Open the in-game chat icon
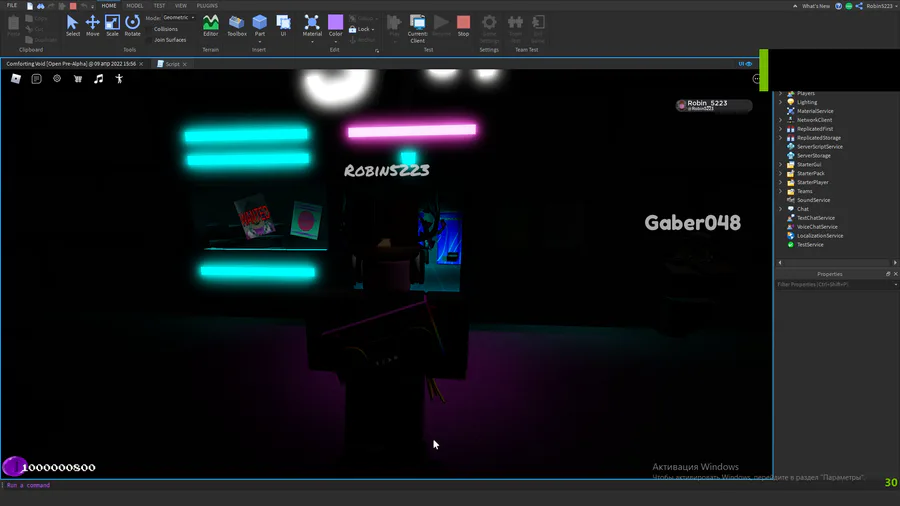 point(36,79)
